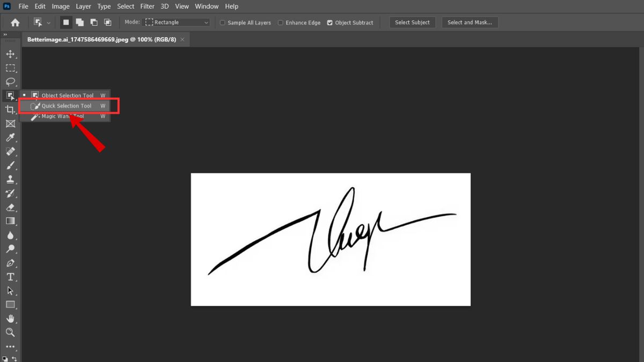Check the Enhance Edge option
The image size is (644, 362).
click(281, 23)
